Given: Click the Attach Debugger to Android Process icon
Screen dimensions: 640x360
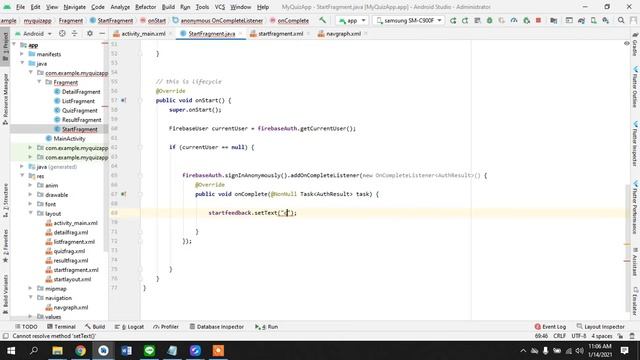Looking at the screenshot, I should click(527, 20).
